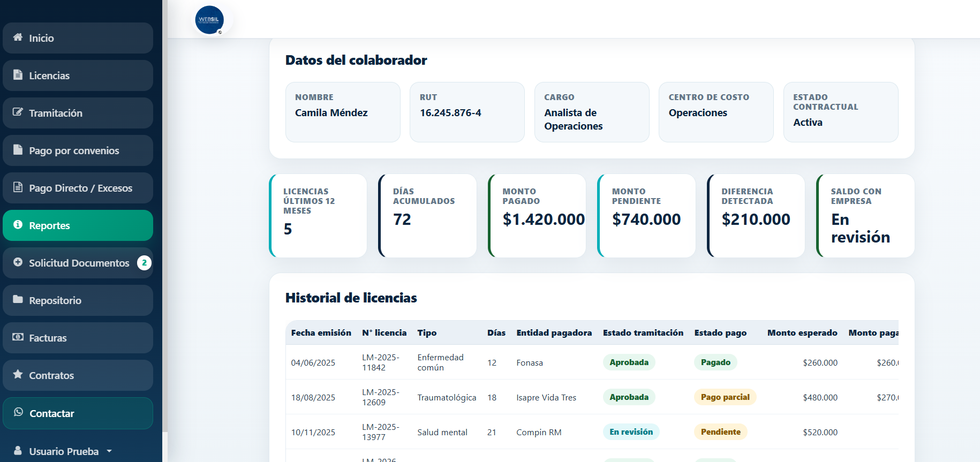The width and height of the screenshot is (980, 462).
Task: Click the Aprobada badge in the Fonasa row
Action: tap(629, 362)
